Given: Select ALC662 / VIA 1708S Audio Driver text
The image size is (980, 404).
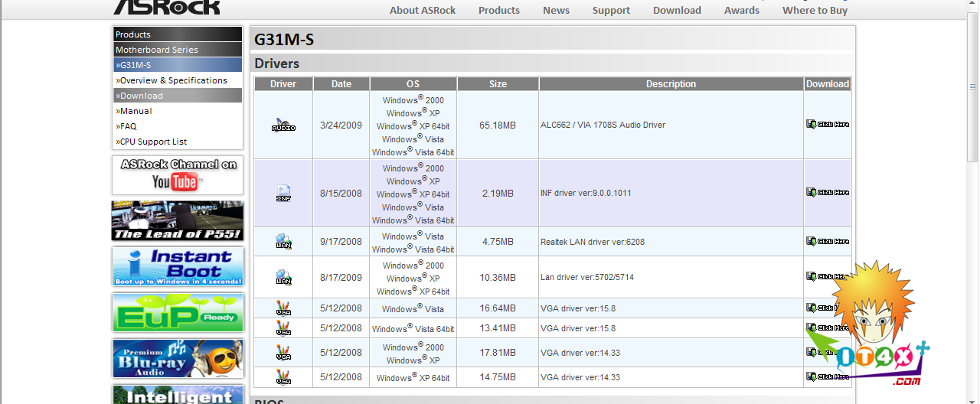Looking at the screenshot, I should 603,125.
